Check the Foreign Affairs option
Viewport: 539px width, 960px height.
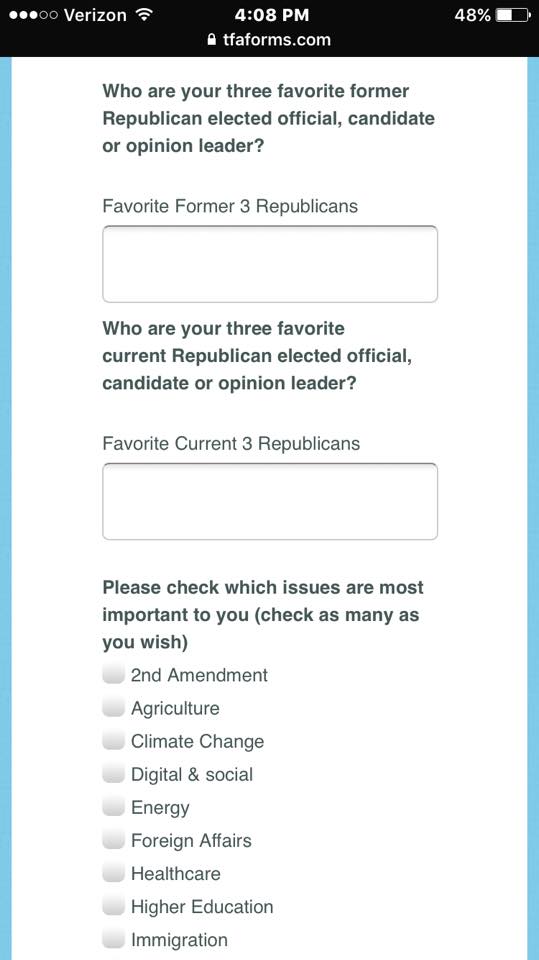tap(113, 840)
